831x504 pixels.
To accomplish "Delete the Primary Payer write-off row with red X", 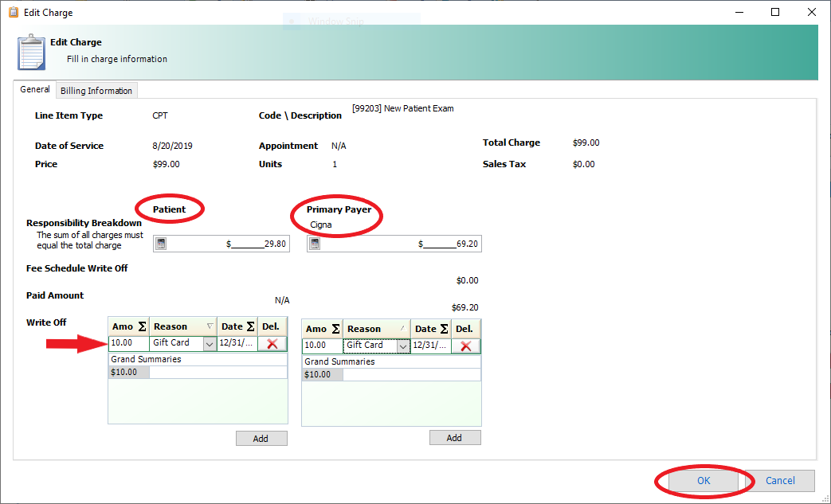I will (466, 346).
